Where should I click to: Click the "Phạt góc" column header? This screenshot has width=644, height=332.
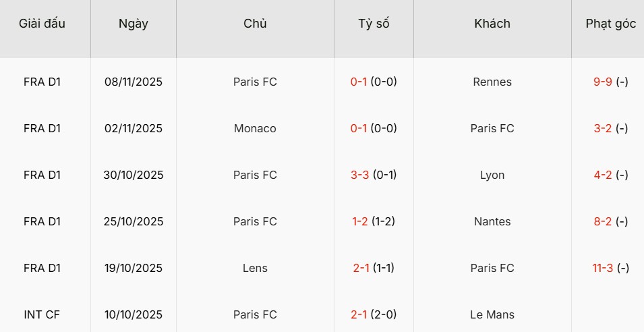(x=610, y=24)
